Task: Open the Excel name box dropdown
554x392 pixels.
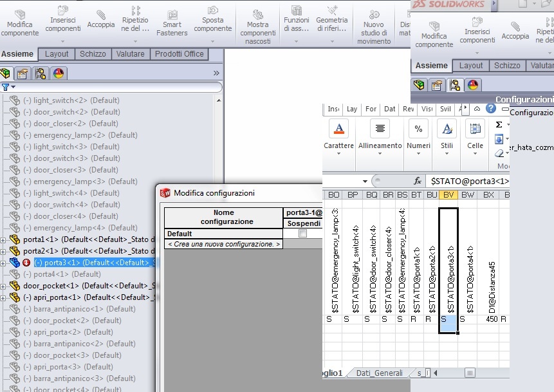Action: point(365,182)
